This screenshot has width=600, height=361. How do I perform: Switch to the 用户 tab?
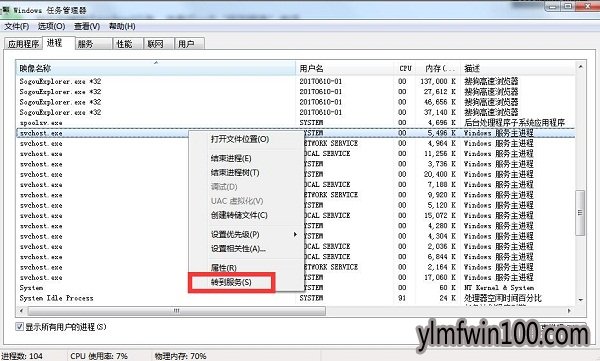coord(189,44)
